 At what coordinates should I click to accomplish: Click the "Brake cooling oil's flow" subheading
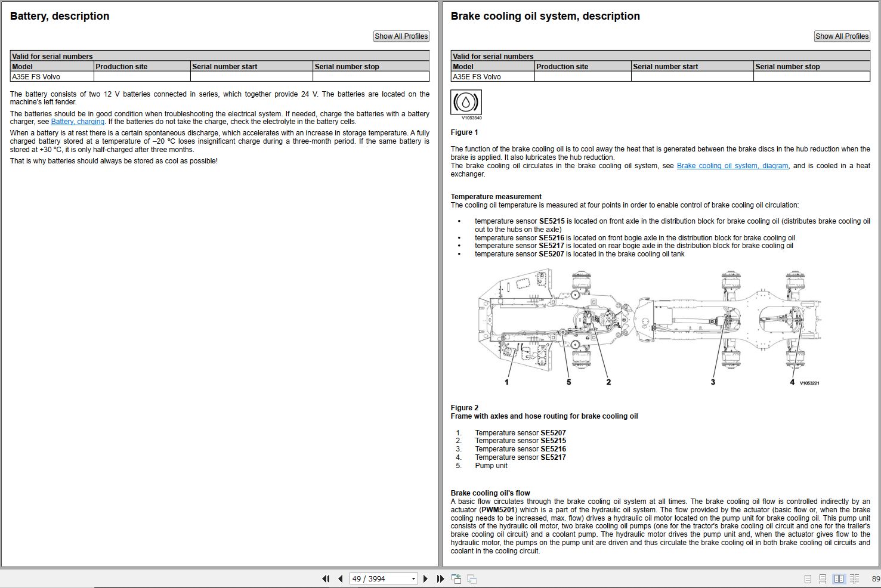pyautogui.click(x=490, y=493)
